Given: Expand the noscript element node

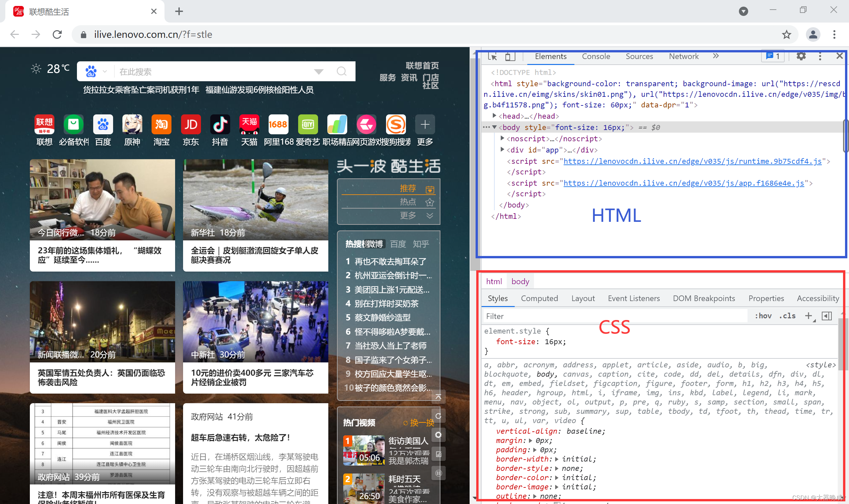Looking at the screenshot, I should point(502,138).
